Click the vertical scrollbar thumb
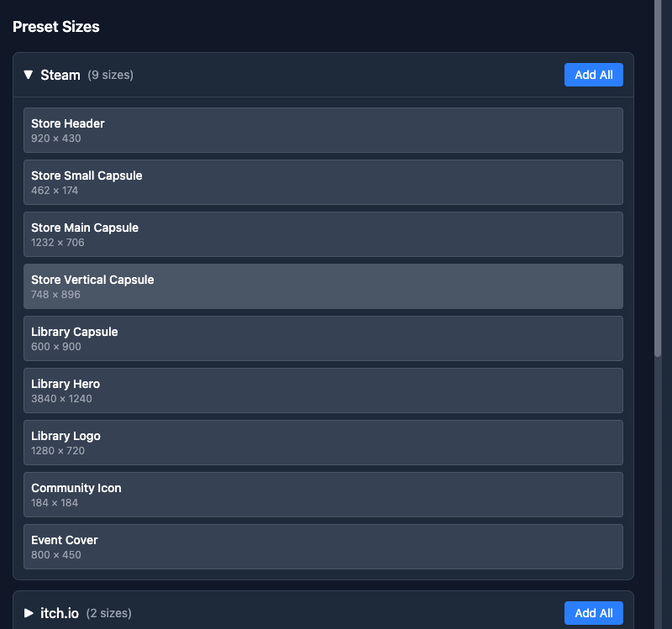This screenshot has height=629, width=672. [x=659, y=176]
